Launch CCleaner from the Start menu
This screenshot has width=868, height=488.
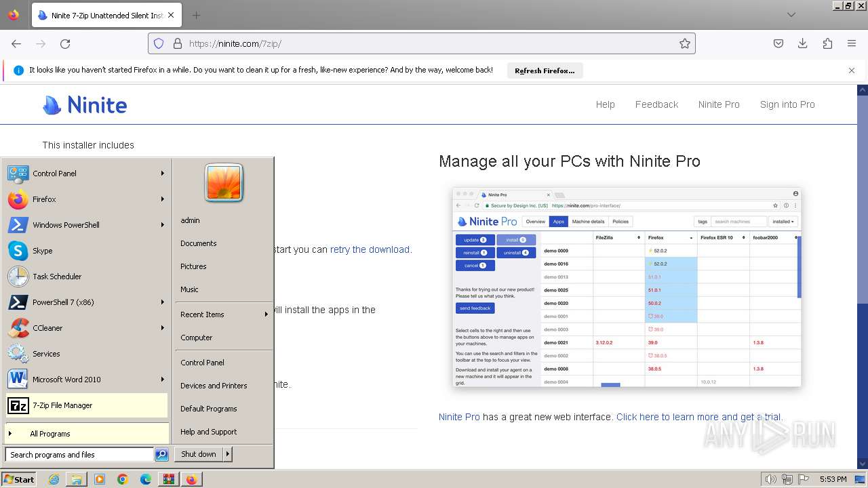coord(87,328)
